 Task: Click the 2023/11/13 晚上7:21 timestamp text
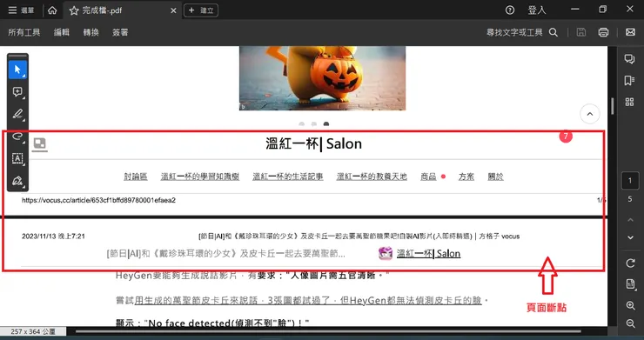[x=53, y=237]
